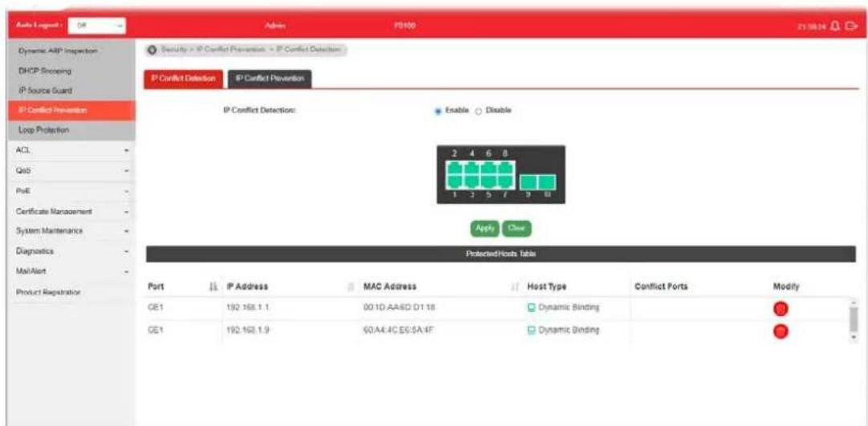868x426 pixels.
Task: Click the breadcrumb circle icon
Action: tap(151, 50)
